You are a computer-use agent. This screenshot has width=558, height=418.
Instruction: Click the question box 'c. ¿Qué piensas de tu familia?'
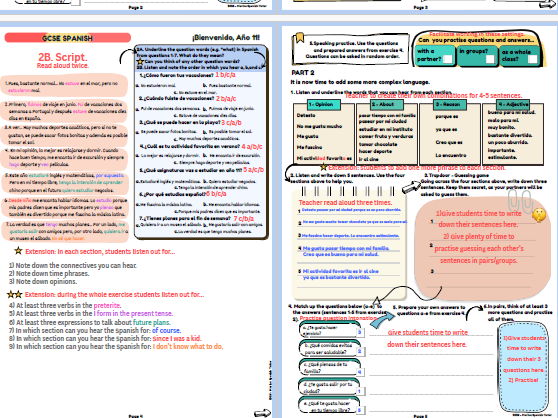331,368
